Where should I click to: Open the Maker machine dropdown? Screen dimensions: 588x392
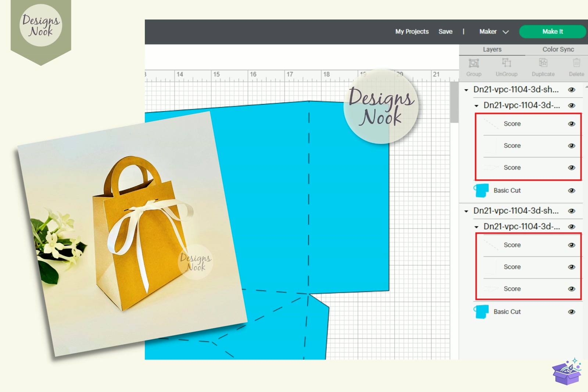point(494,32)
